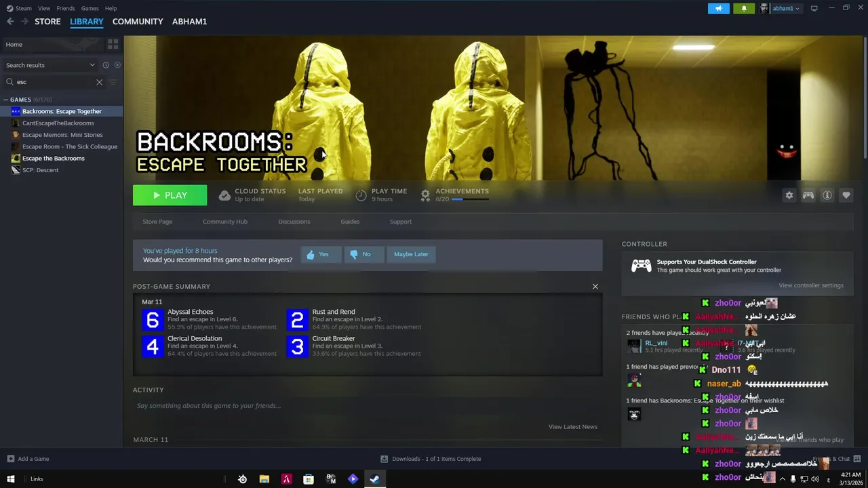Select Escape the Backrooms in list
This screenshot has width=868, height=488.
click(54, 158)
